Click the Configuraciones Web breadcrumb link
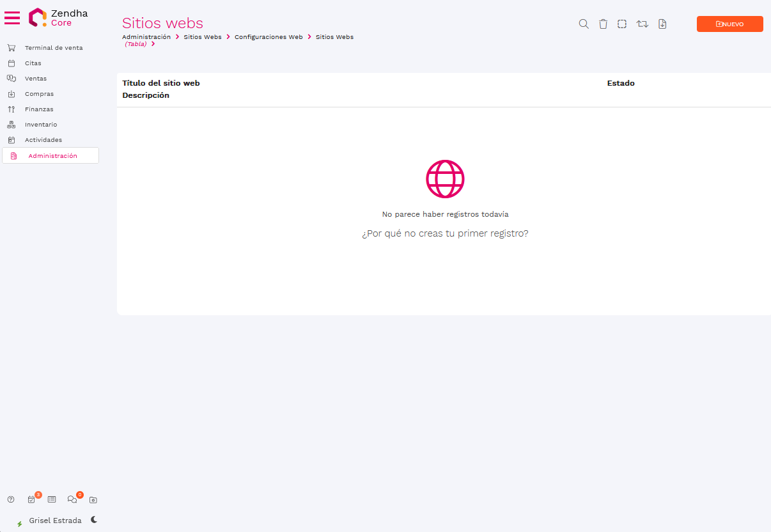Viewport: 771px width, 532px height. [x=269, y=37]
